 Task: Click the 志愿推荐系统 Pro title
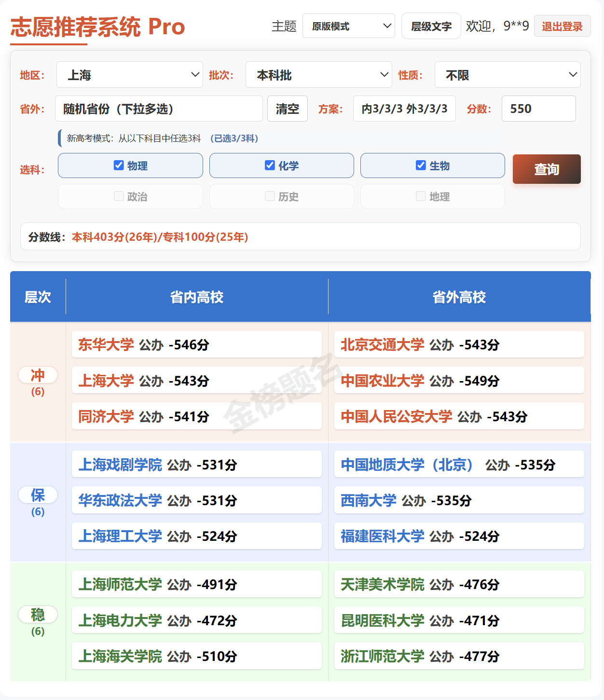pyautogui.click(x=98, y=27)
